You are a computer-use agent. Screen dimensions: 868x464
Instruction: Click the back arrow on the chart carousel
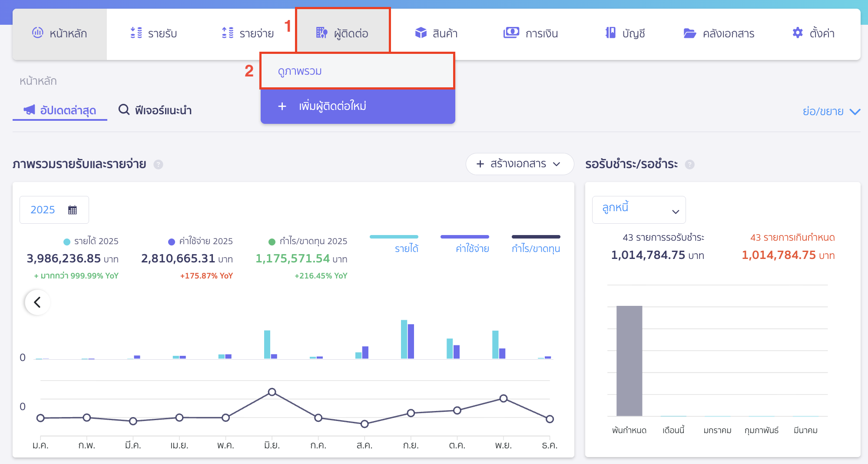(x=37, y=302)
